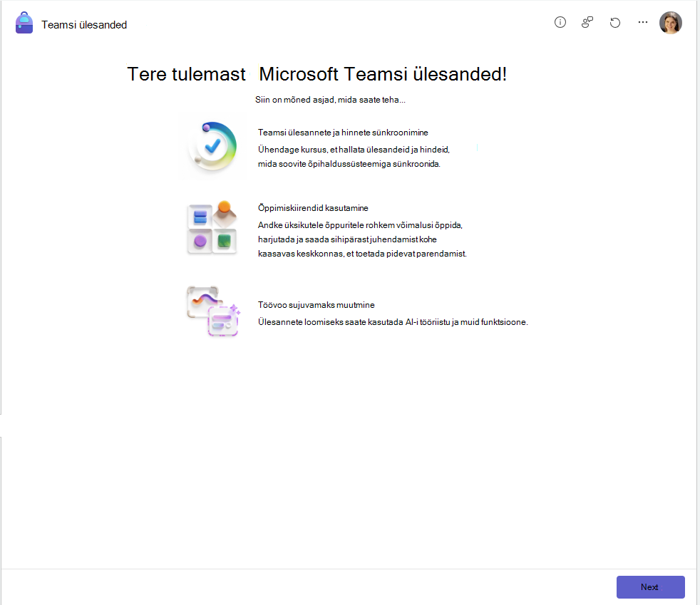Click the learning accelerators shapes illustration

tap(212, 227)
